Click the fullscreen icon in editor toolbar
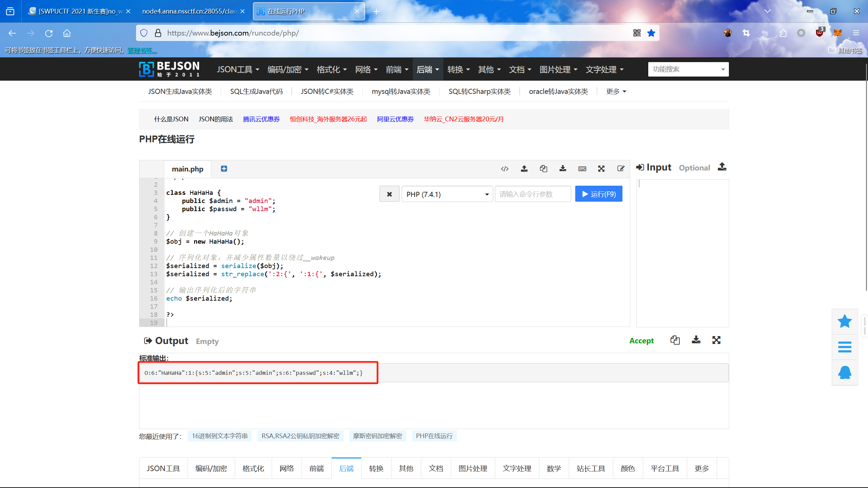 (601, 169)
